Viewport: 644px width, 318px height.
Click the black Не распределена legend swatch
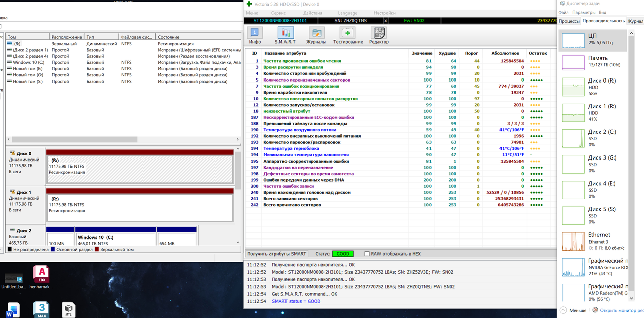pyautogui.click(x=10, y=249)
